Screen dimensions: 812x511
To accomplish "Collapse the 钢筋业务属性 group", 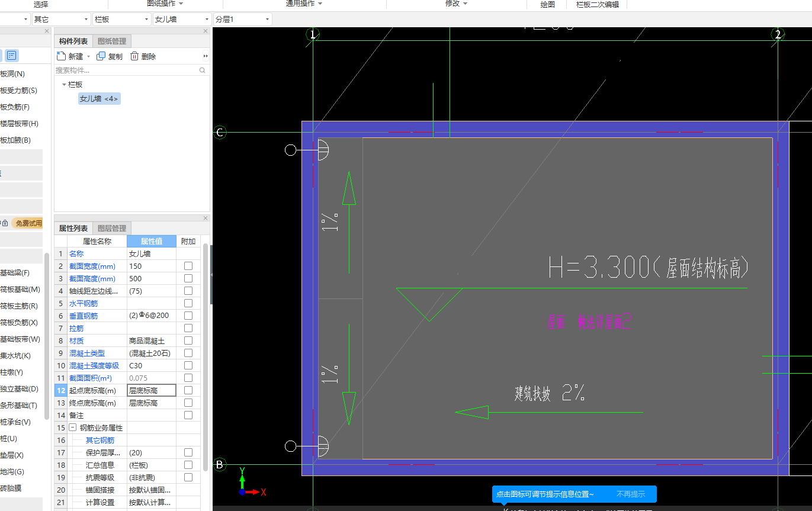I will 72,428.
